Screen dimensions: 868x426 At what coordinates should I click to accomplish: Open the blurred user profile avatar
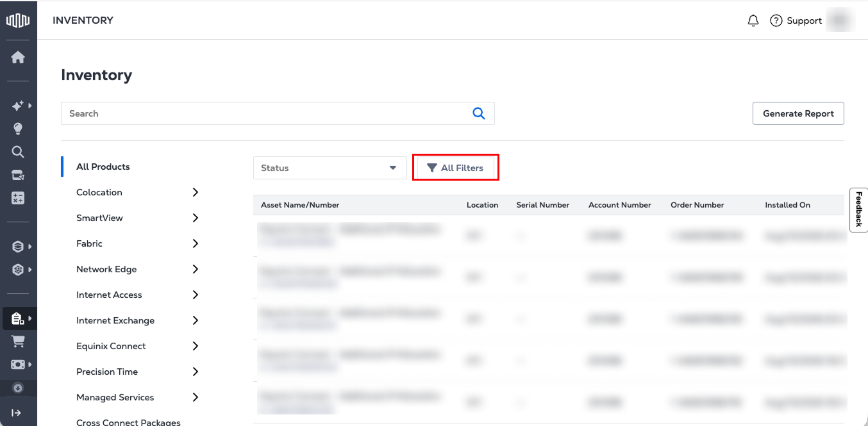click(840, 20)
